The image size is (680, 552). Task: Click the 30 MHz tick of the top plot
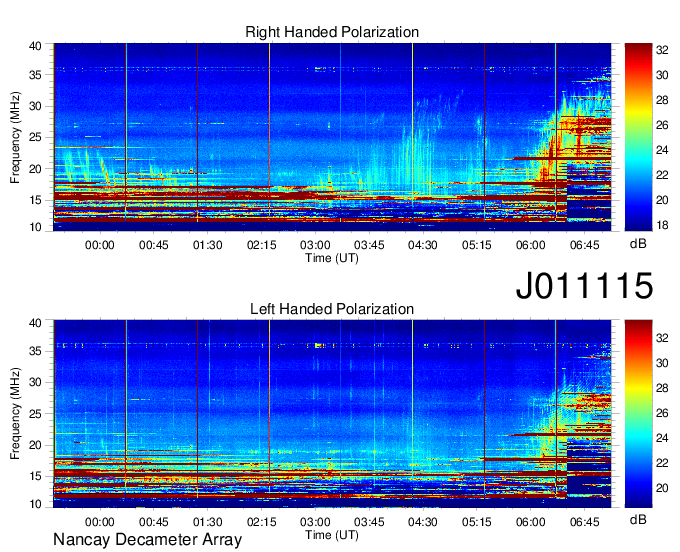click(35, 106)
